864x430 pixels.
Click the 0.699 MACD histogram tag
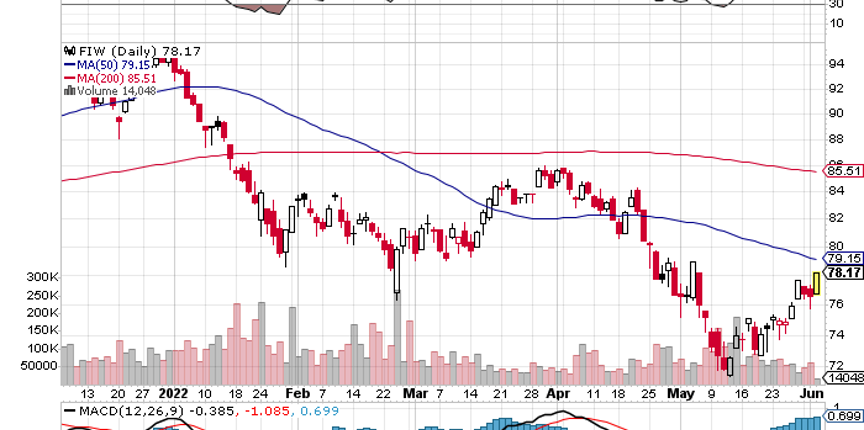tap(843, 415)
